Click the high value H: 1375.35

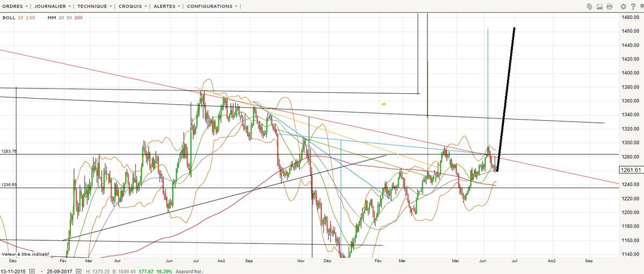(98, 271)
